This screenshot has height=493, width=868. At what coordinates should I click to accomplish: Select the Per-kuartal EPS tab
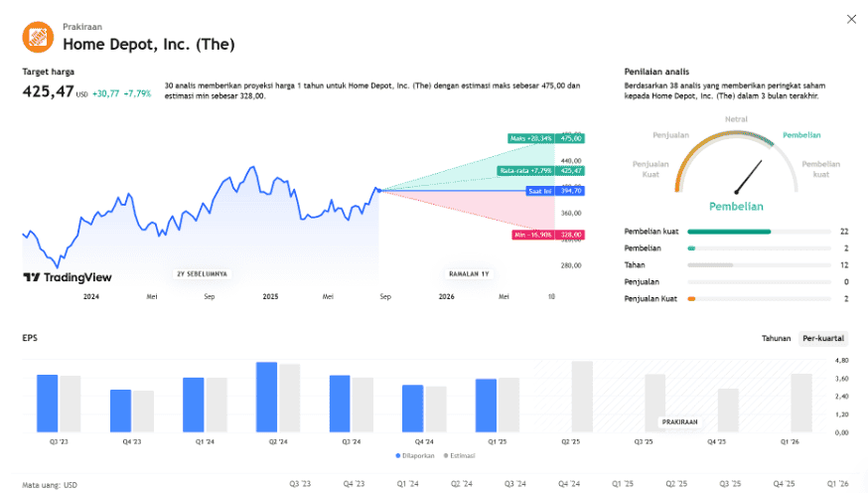[822, 339]
